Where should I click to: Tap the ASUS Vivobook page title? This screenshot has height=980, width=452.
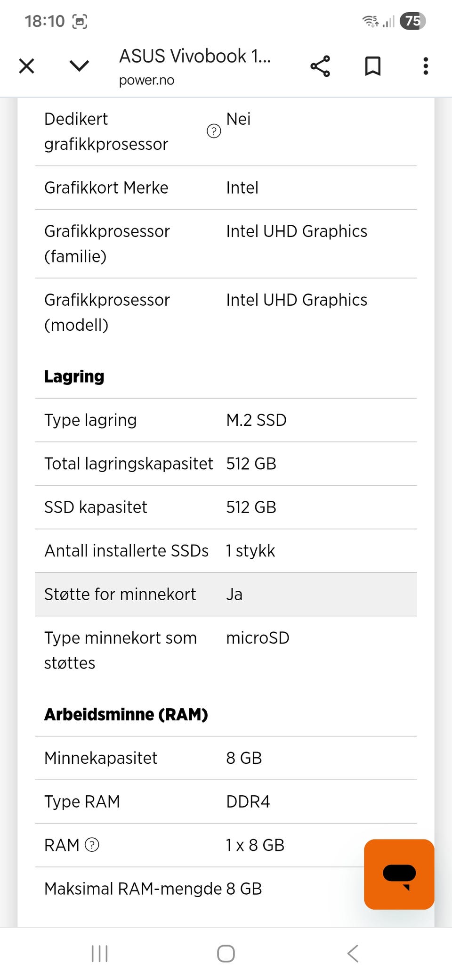click(x=194, y=56)
